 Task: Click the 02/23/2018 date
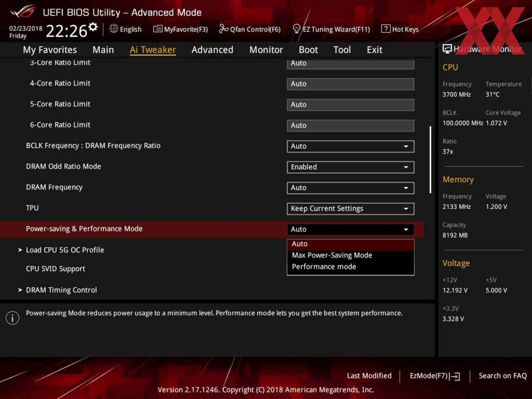pyautogui.click(x=26, y=29)
